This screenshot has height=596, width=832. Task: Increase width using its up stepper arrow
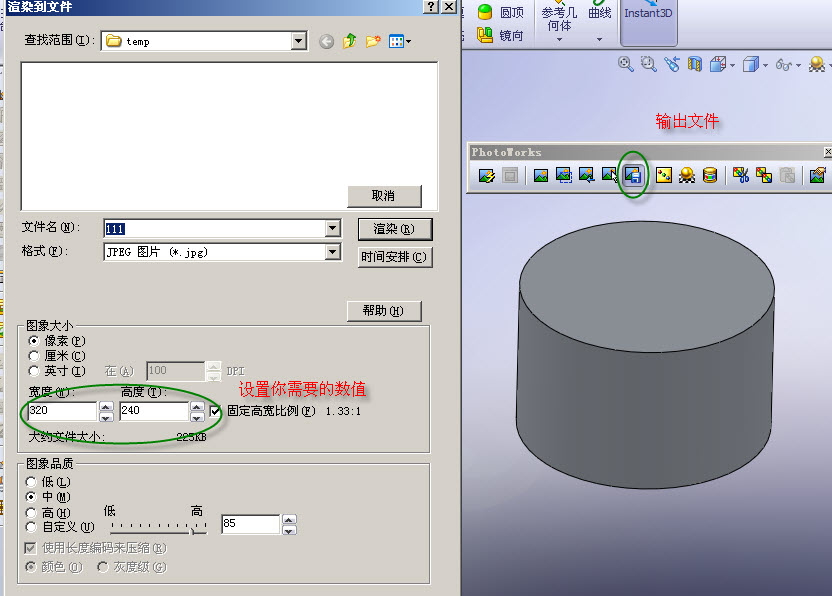point(106,407)
